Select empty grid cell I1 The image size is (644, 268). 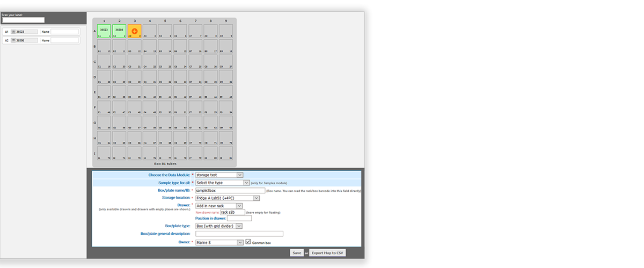(x=104, y=154)
